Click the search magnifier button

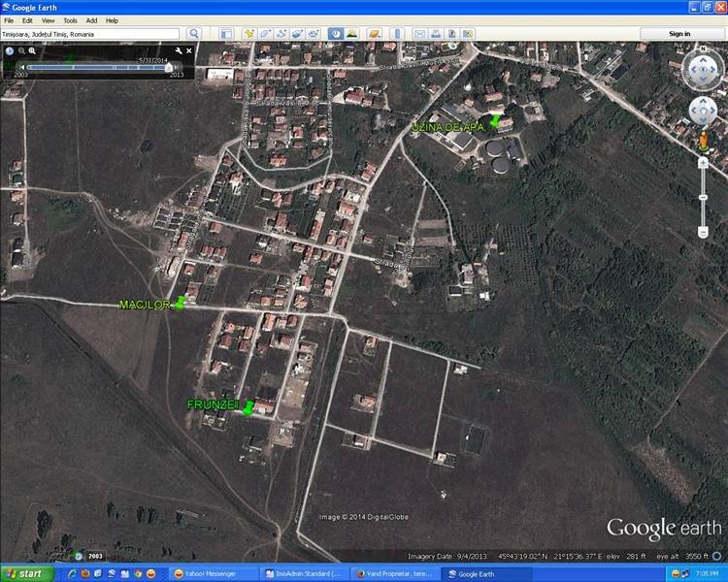[194, 34]
